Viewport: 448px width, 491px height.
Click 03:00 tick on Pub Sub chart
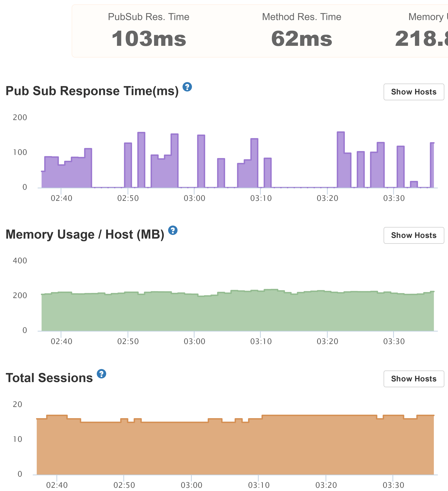click(x=194, y=198)
